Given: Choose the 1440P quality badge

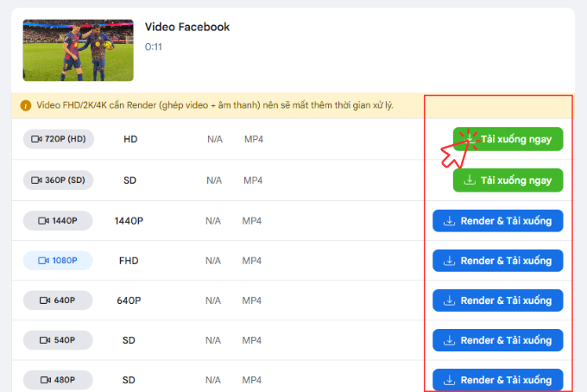Looking at the screenshot, I should [x=58, y=220].
